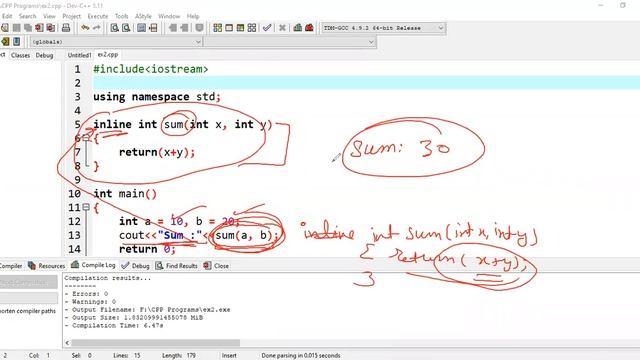Viewport: 640px width, 360px height.
Task: Click the Goto Function toolbar icon
Action: click(141, 28)
